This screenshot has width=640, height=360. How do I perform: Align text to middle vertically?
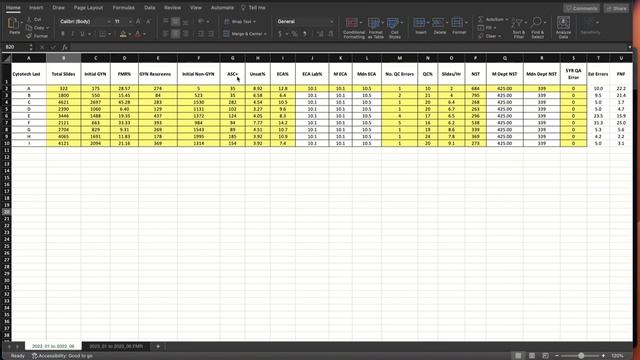point(176,21)
